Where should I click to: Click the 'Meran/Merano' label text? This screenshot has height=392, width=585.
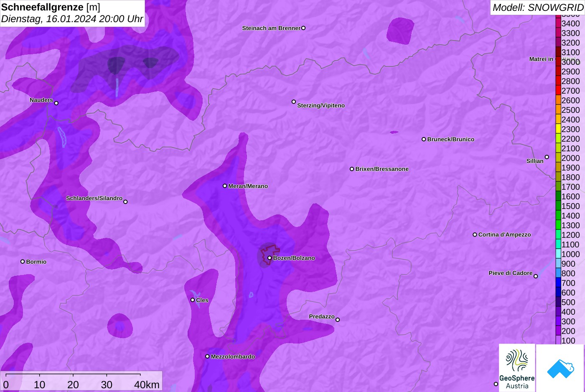pyautogui.click(x=248, y=186)
